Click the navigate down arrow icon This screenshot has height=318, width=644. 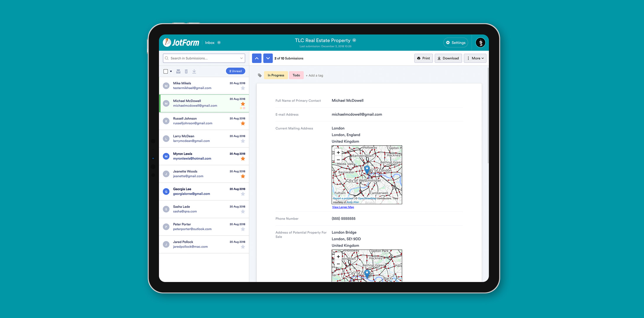267,58
